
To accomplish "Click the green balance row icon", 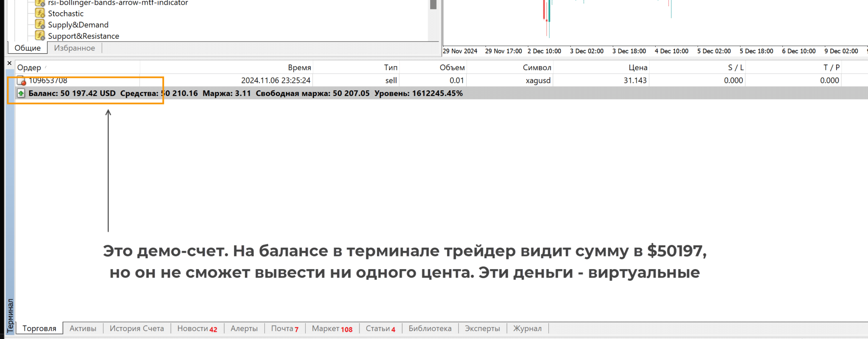I will tap(21, 93).
